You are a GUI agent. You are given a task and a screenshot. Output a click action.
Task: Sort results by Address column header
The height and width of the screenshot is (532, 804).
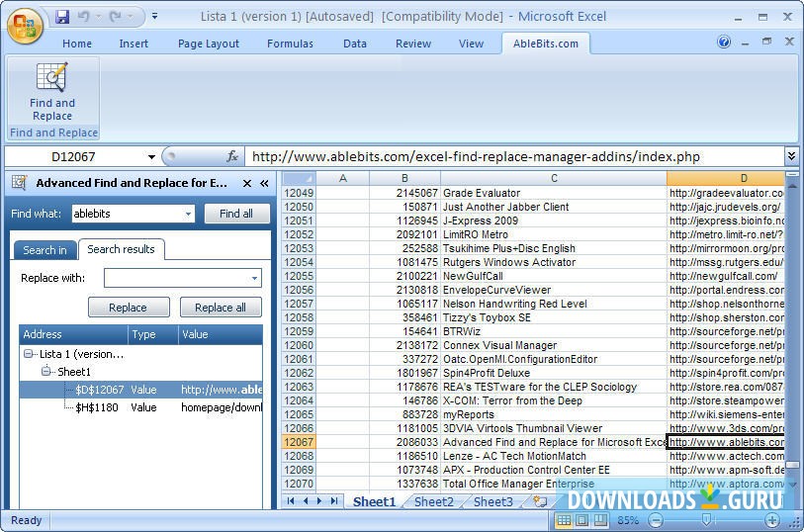point(74,334)
